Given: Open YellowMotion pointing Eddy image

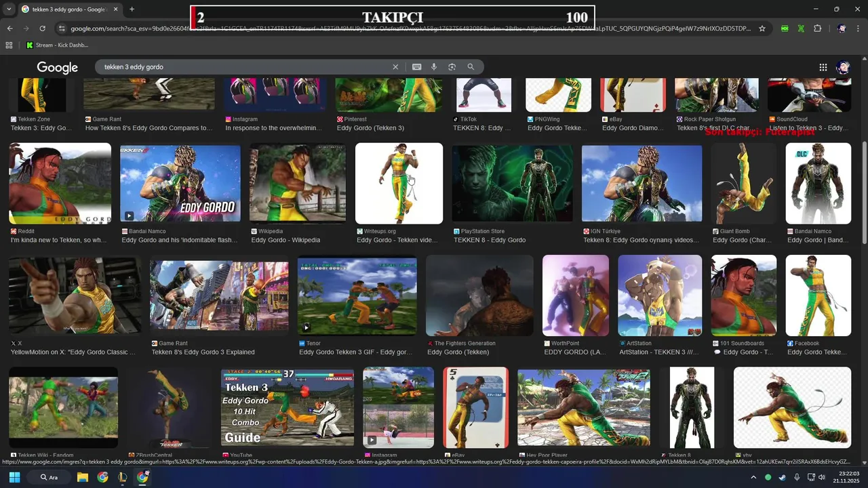Looking at the screenshot, I should click(x=75, y=296).
